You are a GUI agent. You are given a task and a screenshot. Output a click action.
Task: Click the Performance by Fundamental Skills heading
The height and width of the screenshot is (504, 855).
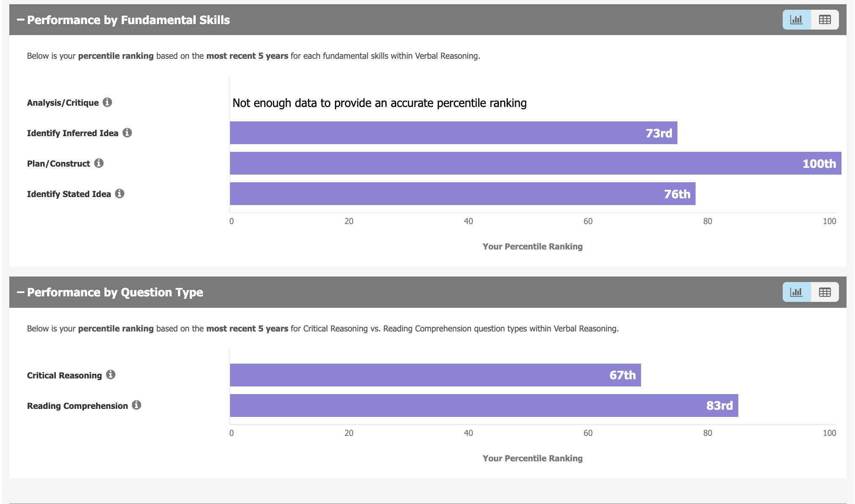(x=129, y=20)
